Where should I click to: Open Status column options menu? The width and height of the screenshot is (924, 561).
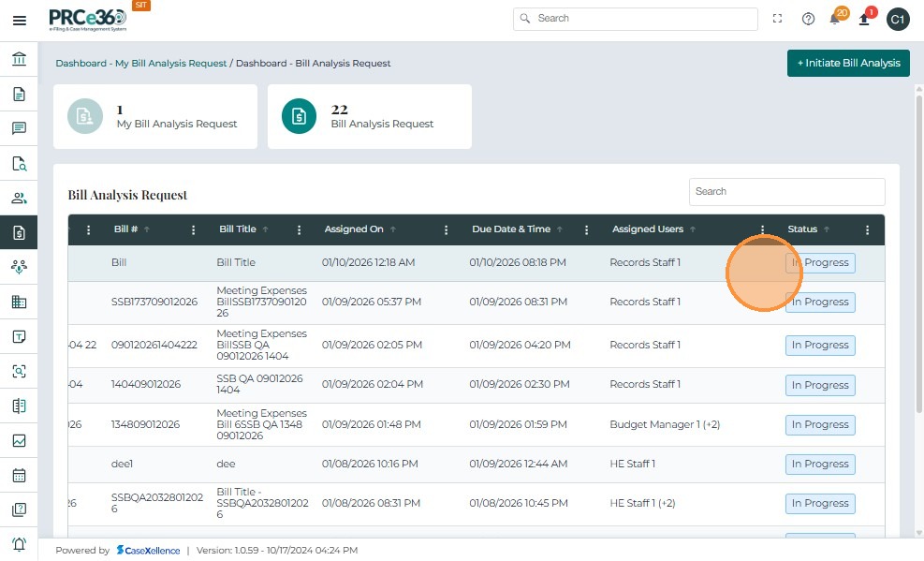pos(868,229)
